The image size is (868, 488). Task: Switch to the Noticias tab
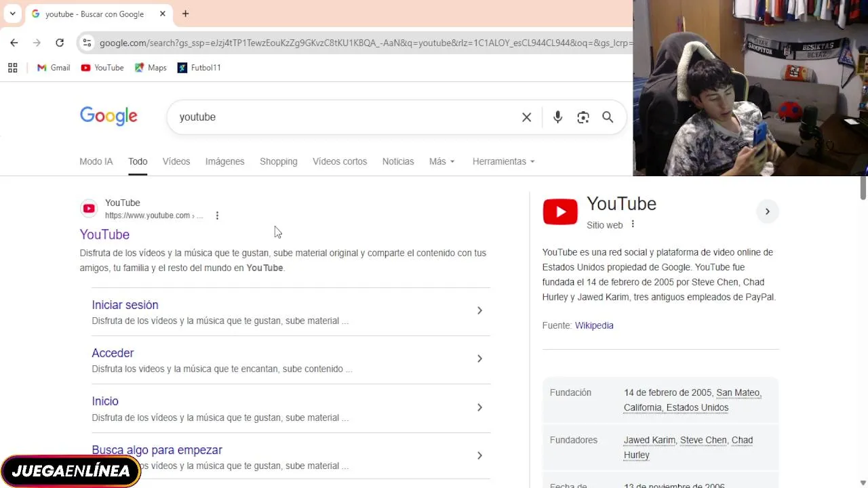coord(398,161)
